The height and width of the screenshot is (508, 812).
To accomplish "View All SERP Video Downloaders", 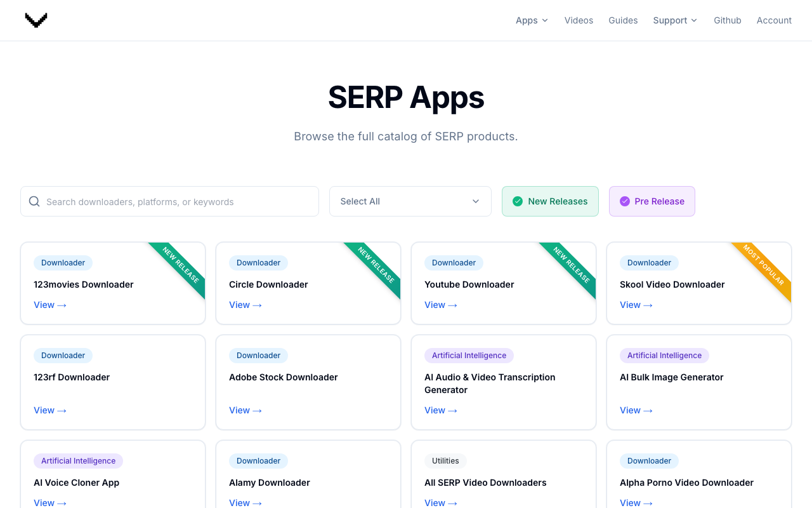I will coord(441,502).
